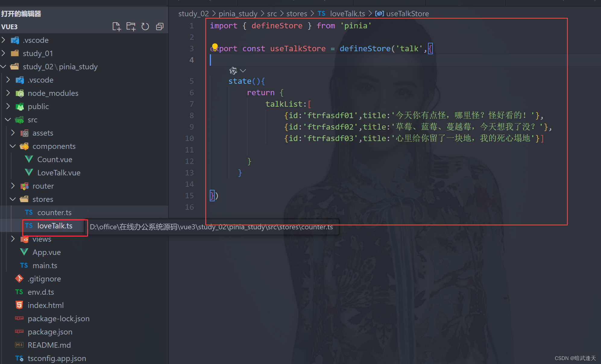This screenshot has width=601, height=364.
Task: Click the New Folder icon in explorer header
Action: (x=131, y=27)
